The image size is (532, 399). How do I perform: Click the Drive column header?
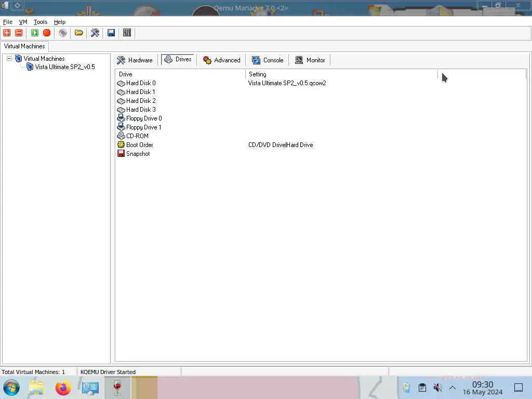pyautogui.click(x=180, y=74)
